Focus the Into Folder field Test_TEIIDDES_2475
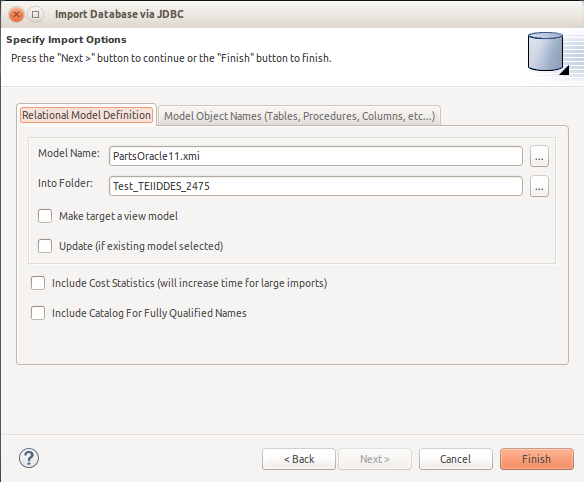This screenshot has height=482, width=584. click(x=316, y=186)
